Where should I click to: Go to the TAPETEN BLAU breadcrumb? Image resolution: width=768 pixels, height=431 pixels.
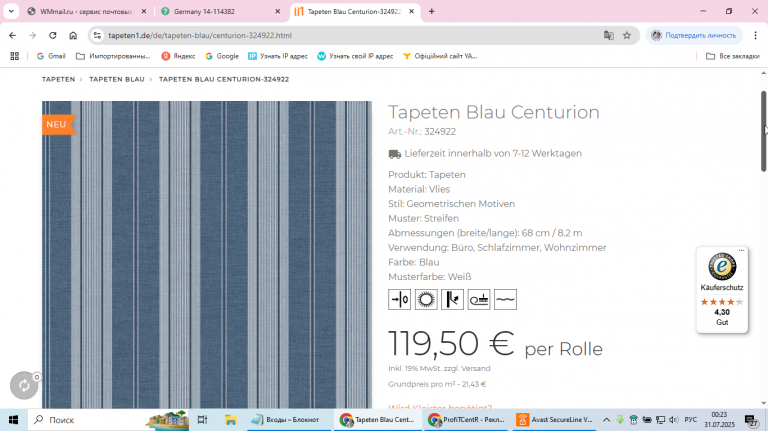point(117,79)
